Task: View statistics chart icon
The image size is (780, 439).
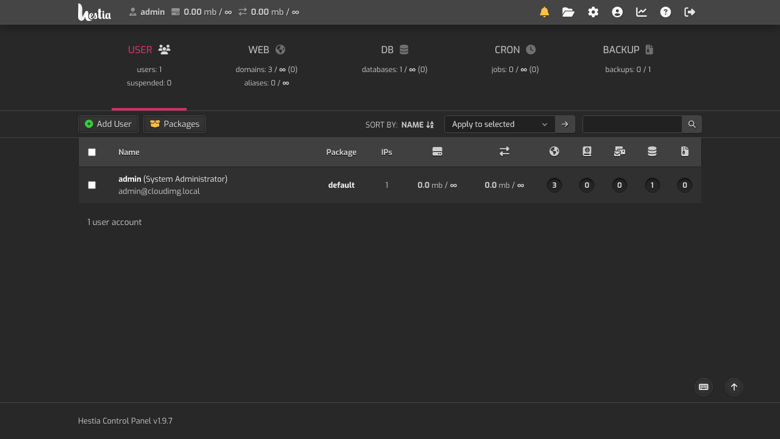Action: coord(641,12)
